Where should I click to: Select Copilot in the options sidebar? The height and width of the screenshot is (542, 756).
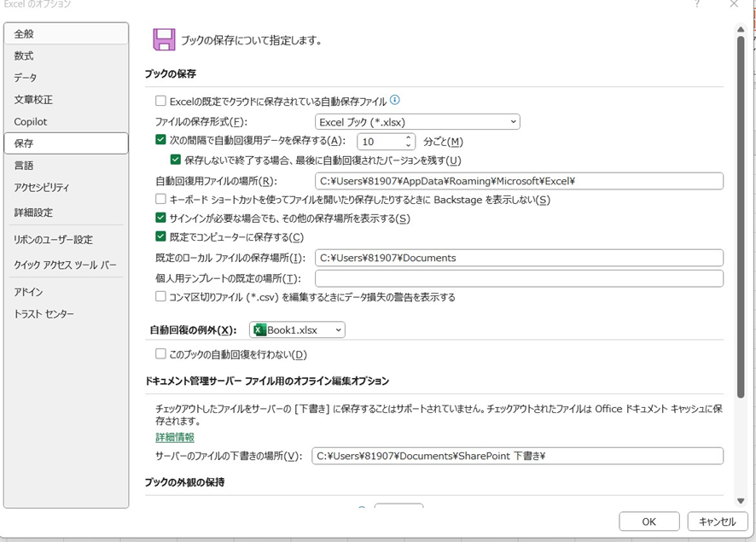66,121
